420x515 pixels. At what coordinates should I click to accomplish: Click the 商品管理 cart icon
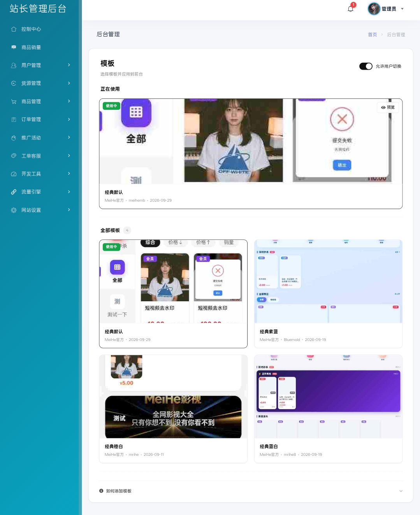click(x=14, y=102)
